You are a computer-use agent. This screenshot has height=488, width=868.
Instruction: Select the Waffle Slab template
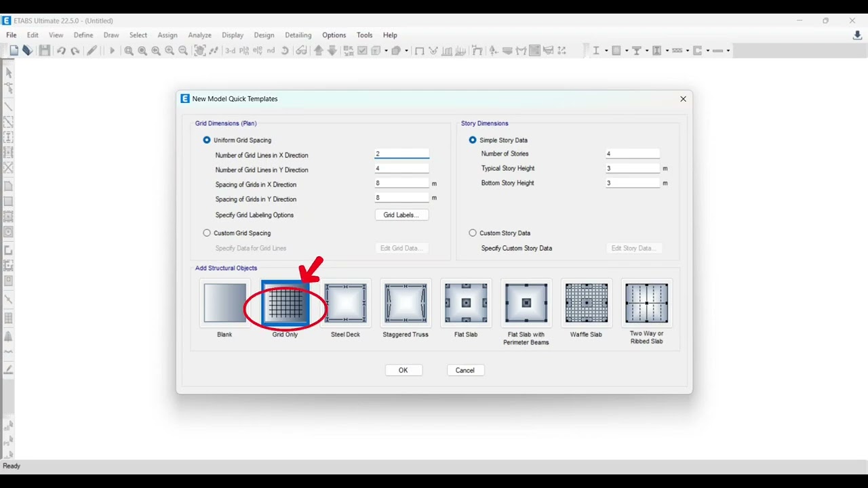[x=587, y=303]
